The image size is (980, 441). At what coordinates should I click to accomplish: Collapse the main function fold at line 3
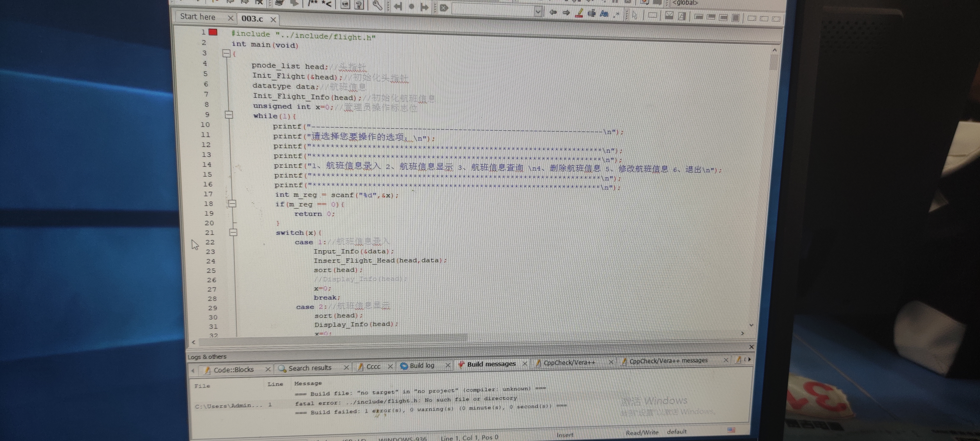(x=226, y=53)
